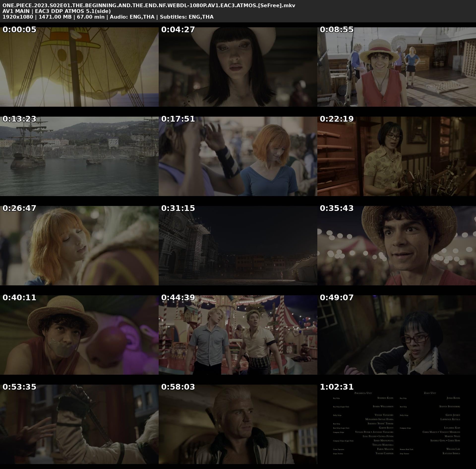Click the MKV filename title text
Image resolution: width=476 pixels, height=469 pixels.
149,5
